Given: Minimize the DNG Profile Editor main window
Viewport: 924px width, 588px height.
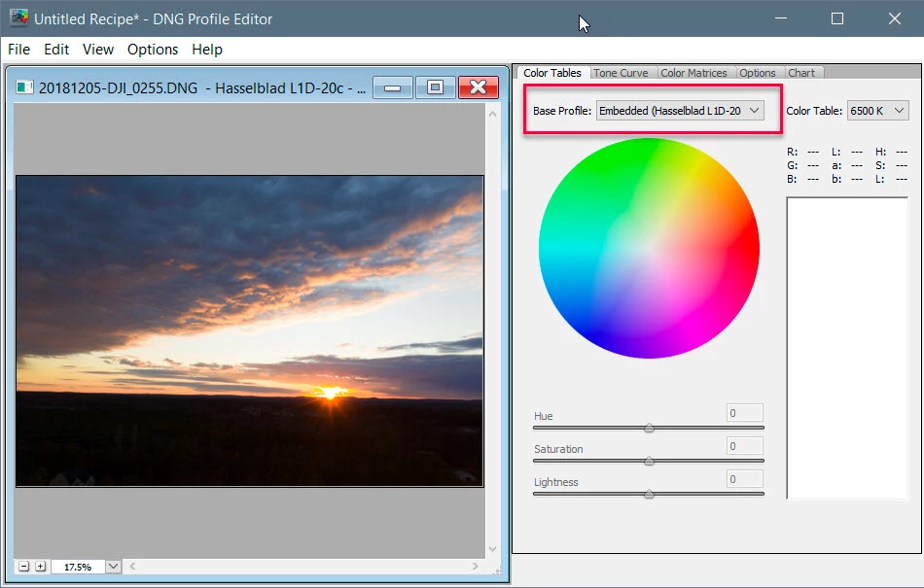Looking at the screenshot, I should tap(781, 18).
